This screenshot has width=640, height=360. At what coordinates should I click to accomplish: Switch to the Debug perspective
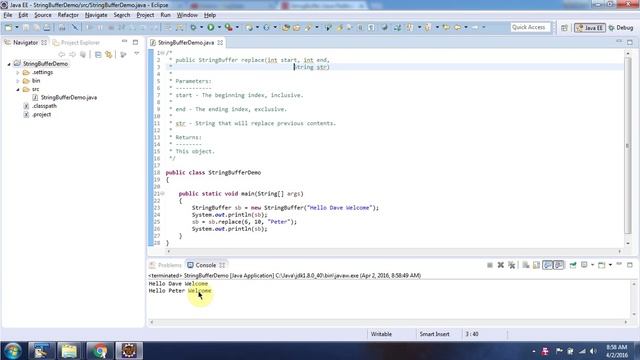click(620, 28)
